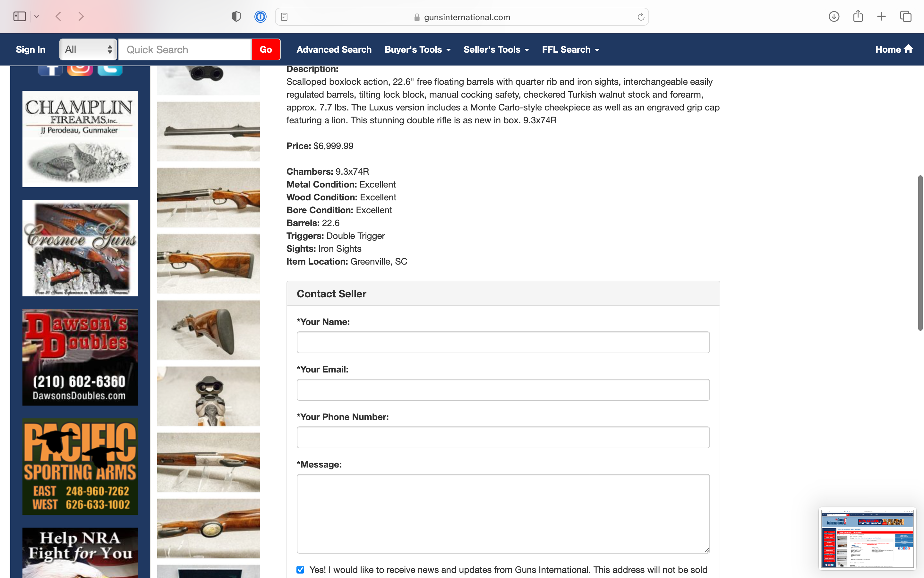
Task: Expand the Buyer's Tools menu
Action: point(417,50)
